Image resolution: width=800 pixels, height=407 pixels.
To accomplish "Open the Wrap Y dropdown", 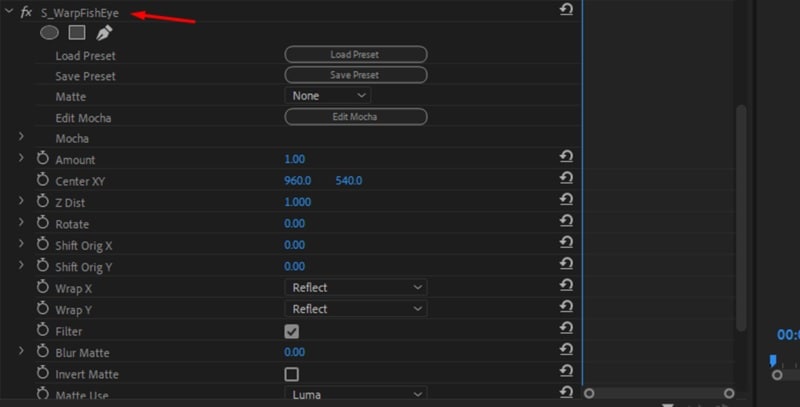I will coord(356,309).
